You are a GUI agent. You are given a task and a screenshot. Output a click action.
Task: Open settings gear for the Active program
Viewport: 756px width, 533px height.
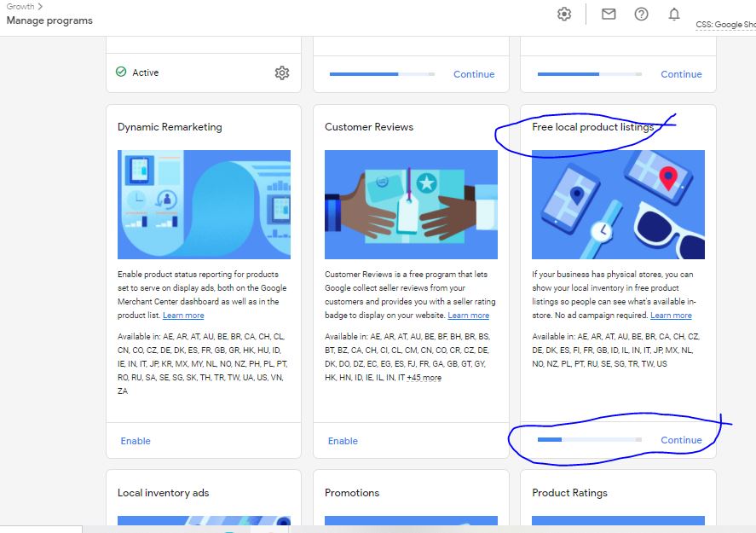point(282,72)
